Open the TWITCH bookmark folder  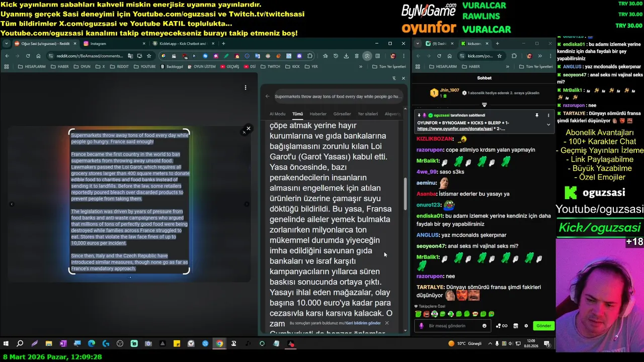point(271,66)
